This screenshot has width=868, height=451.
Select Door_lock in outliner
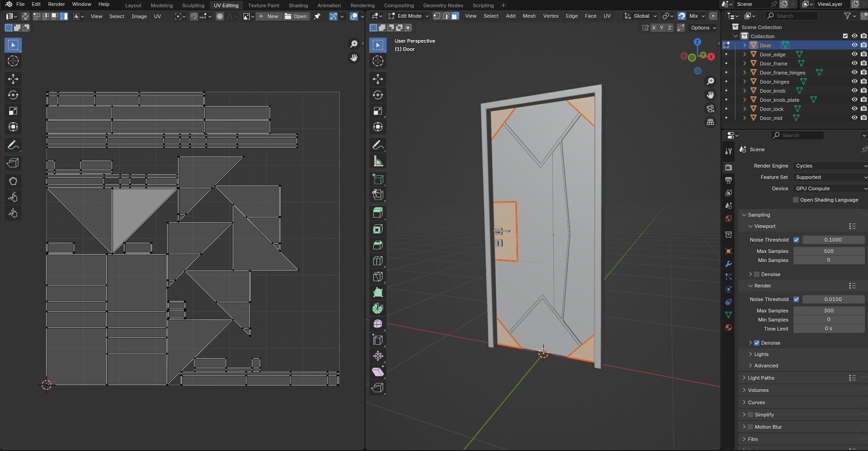point(771,109)
